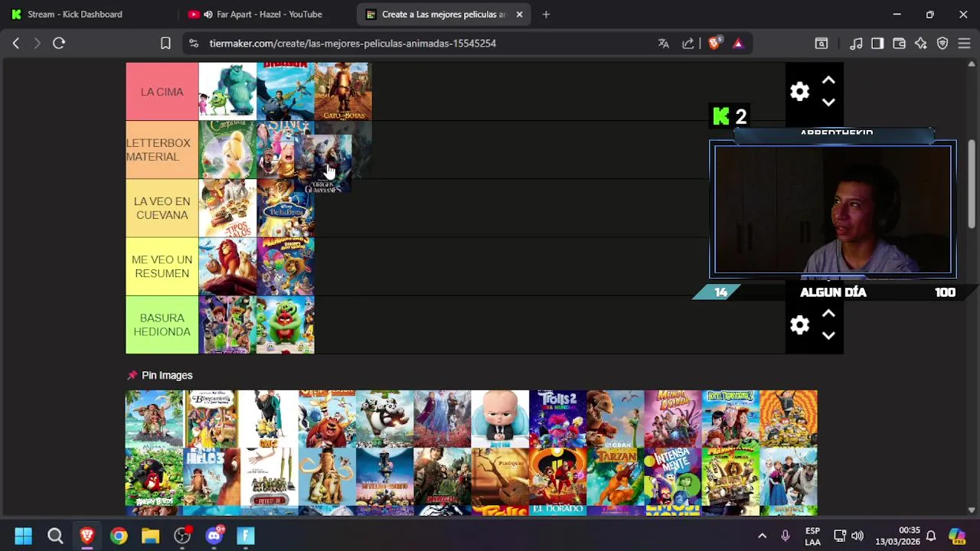Select the Moana poster in image pool
Image resolution: width=980 pixels, height=551 pixels.
coord(155,419)
